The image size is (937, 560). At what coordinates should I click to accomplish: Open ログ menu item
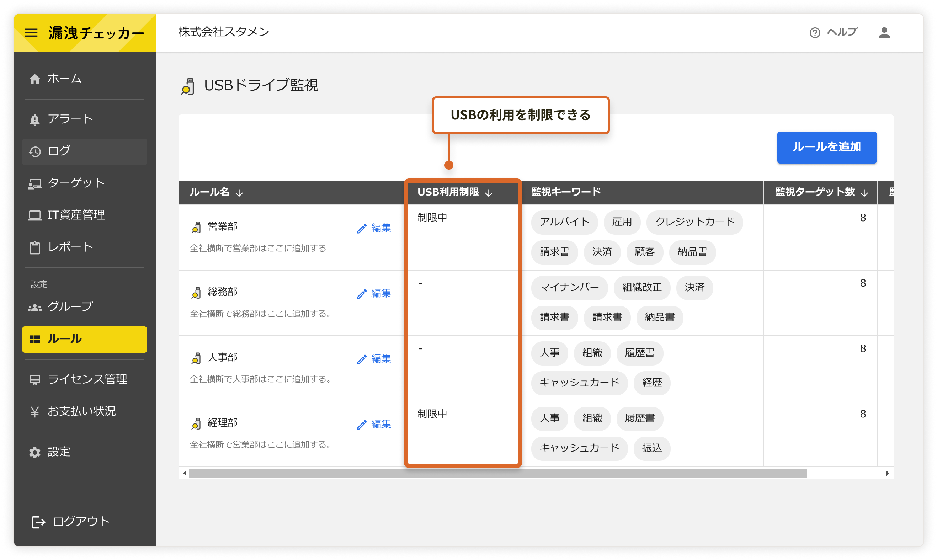85,151
